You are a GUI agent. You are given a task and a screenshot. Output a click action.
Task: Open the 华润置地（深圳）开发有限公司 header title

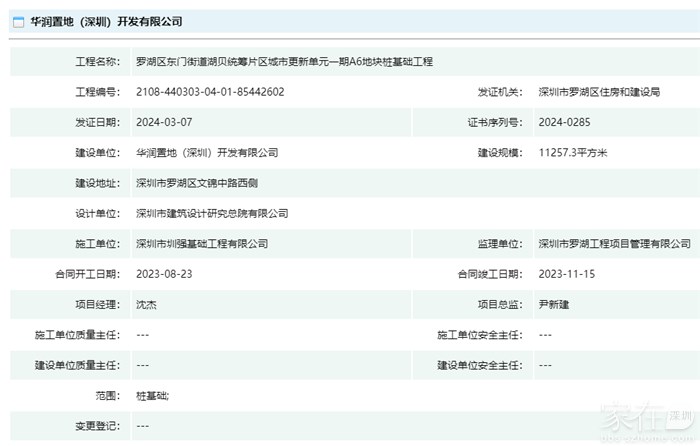pos(106,21)
